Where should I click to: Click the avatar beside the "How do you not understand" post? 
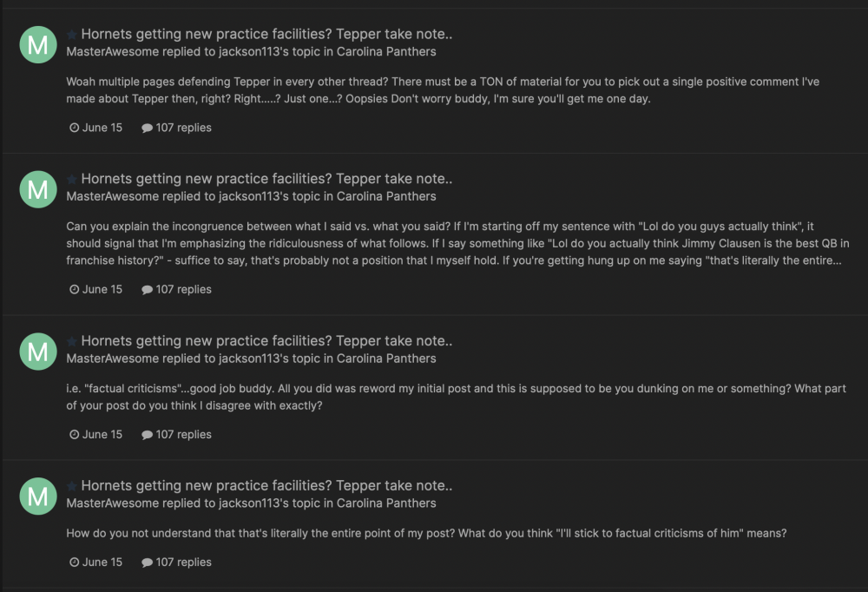[37, 496]
